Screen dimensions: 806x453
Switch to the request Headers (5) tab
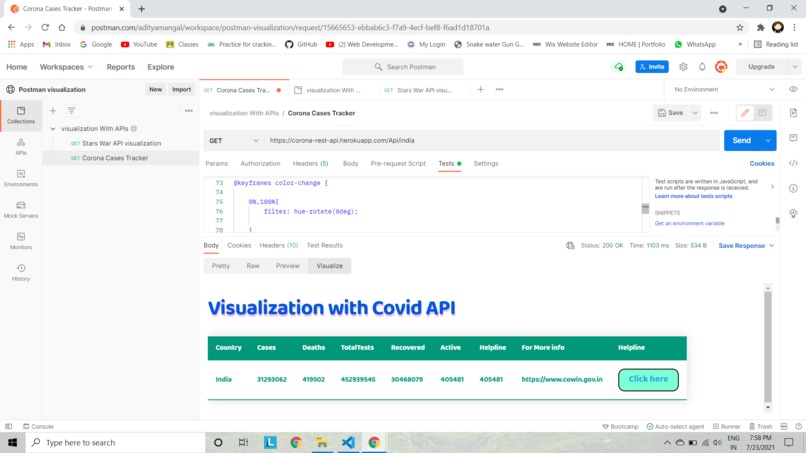pyautogui.click(x=310, y=164)
